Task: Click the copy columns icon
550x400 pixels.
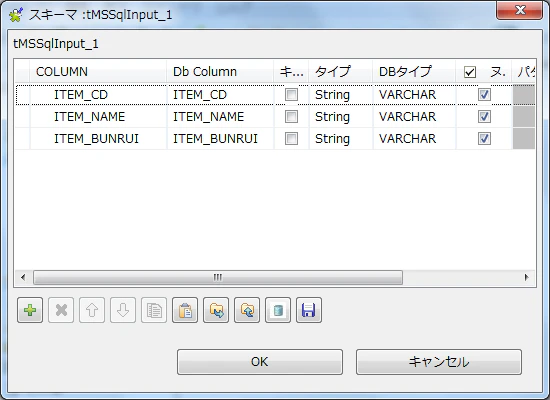Action: [x=154, y=310]
